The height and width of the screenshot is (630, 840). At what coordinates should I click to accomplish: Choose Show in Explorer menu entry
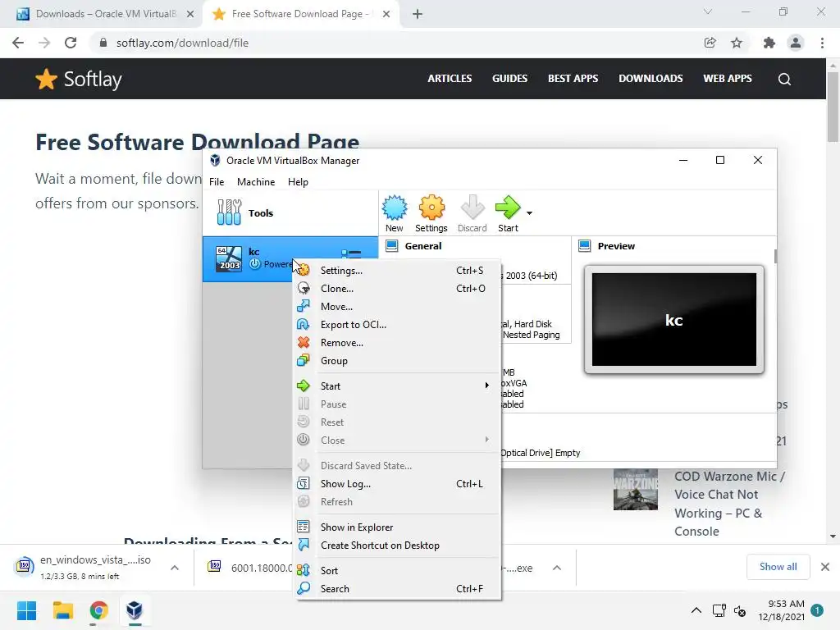pyautogui.click(x=398, y=527)
